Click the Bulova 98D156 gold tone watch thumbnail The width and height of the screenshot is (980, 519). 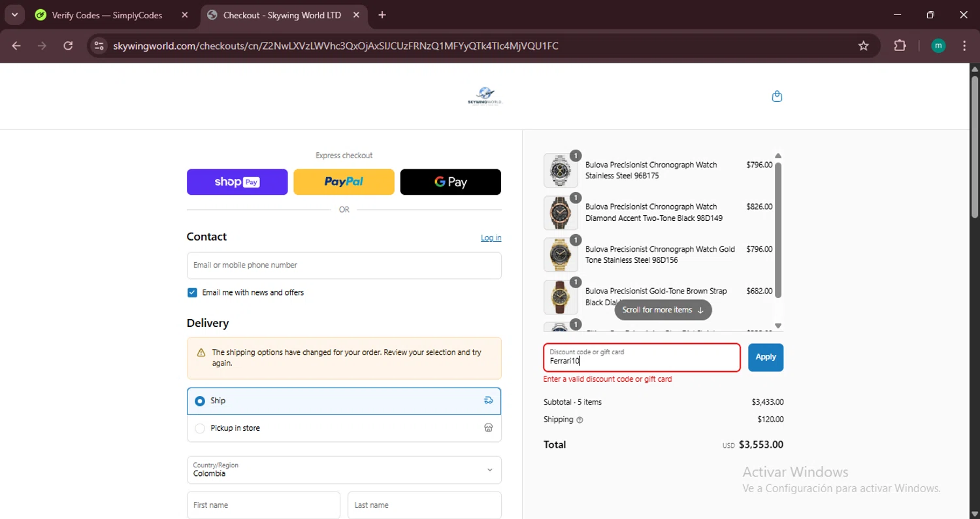click(561, 254)
